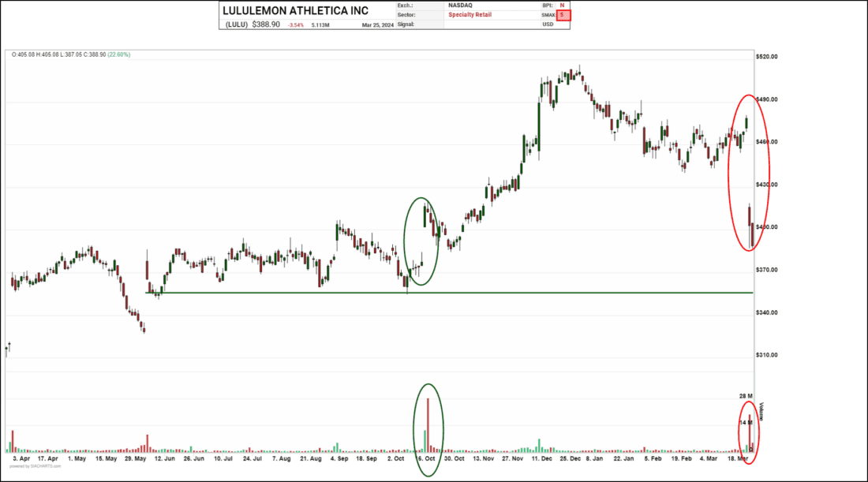Image resolution: width=868 pixels, height=482 pixels.
Task: Click the red SMAX score box
Action: (x=563, y=15)
